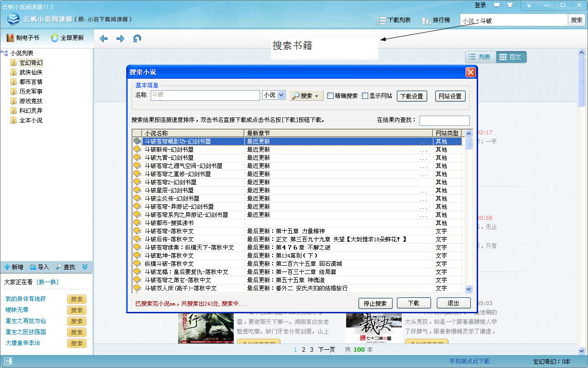Viewport: 588px width, 368px height.
Task: Open the 排行榜 rankings chart
Action: pos(436,21)
